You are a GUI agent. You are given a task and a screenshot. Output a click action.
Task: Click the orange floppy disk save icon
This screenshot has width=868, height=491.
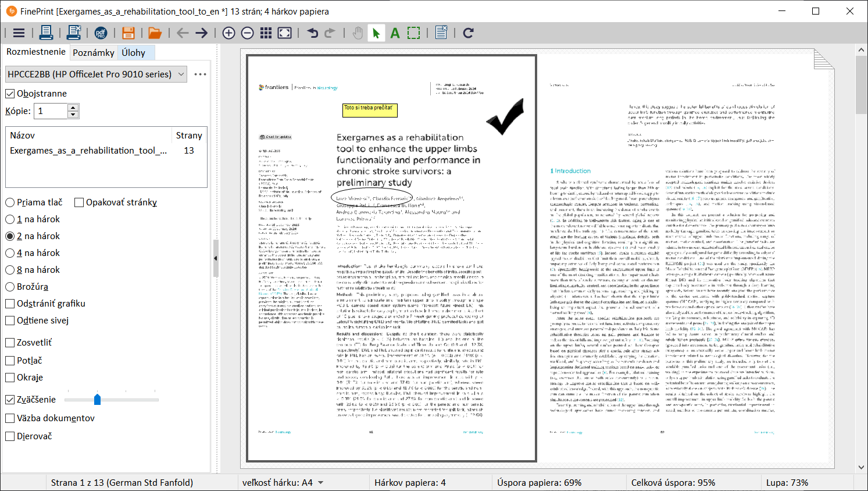128,33
